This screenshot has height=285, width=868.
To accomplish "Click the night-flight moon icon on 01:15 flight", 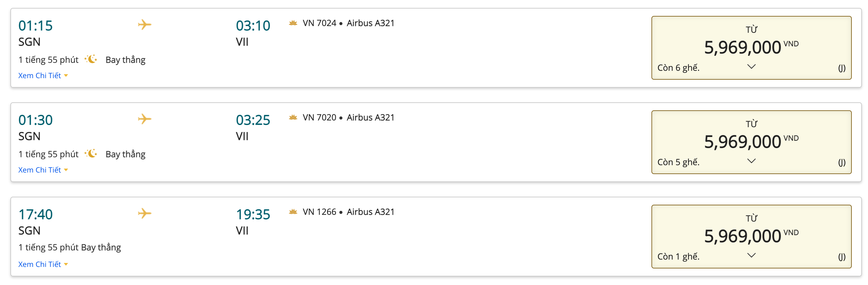I will point(91,59).
